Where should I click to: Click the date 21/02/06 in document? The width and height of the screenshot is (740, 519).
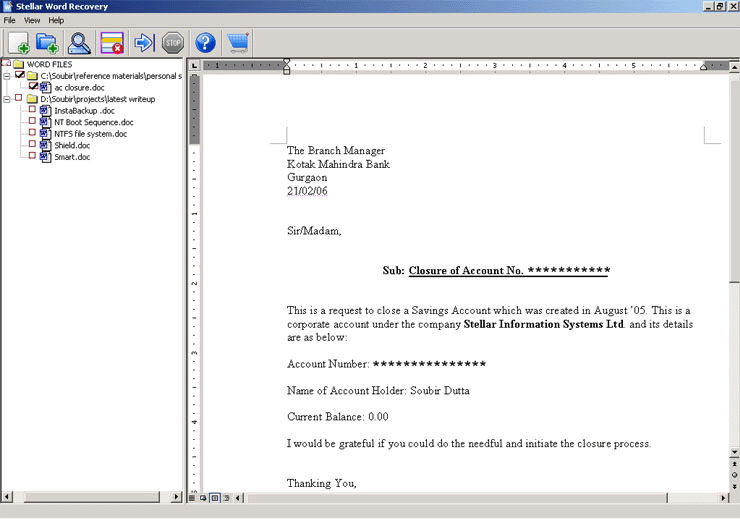click(x=307, y=191)
